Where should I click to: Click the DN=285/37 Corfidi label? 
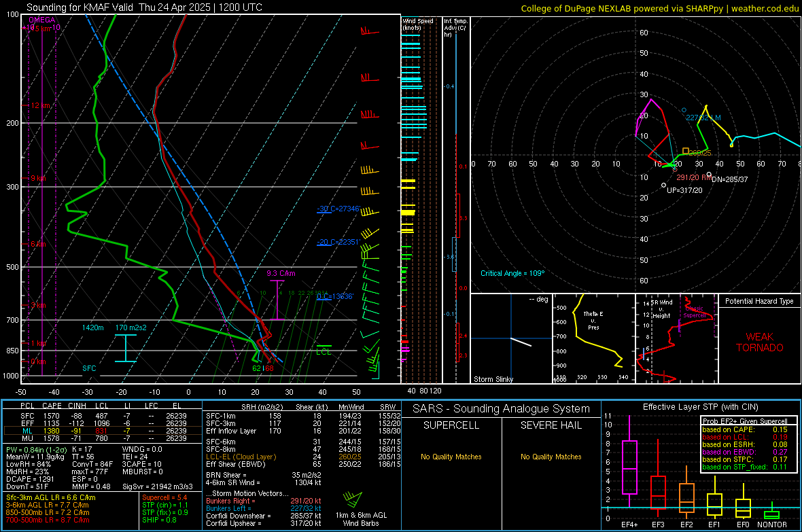730,179
